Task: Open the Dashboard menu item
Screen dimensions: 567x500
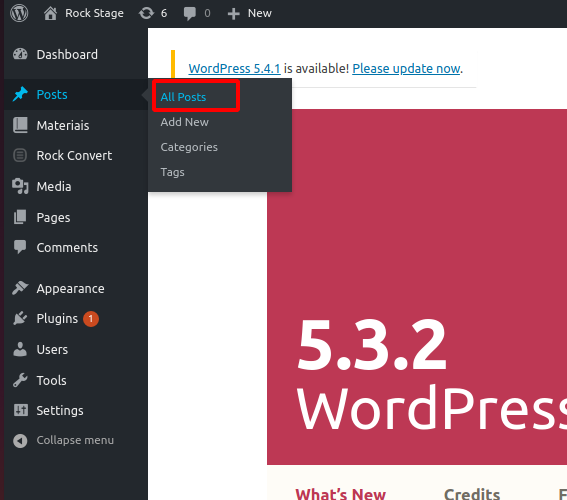Action: (x=67, y=55)
